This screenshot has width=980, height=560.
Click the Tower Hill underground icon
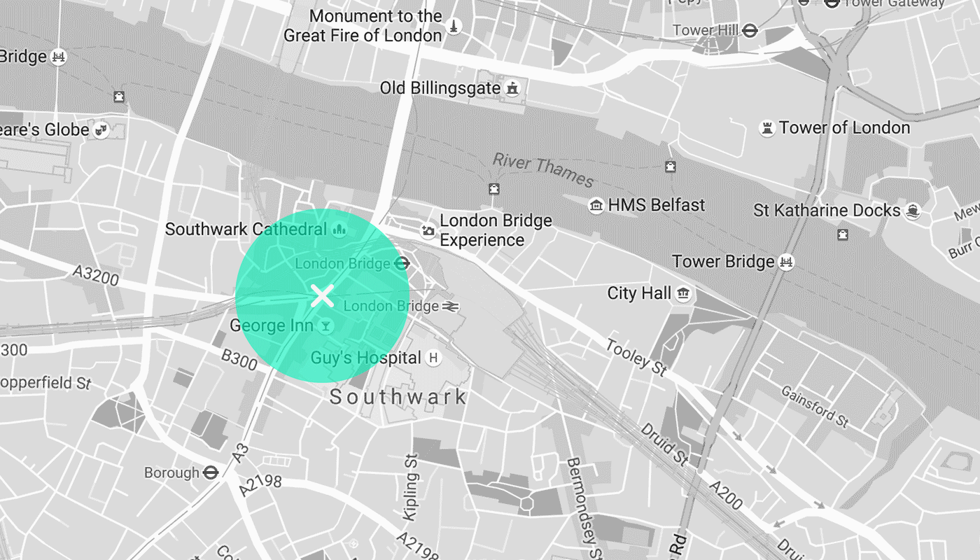[x=750, y=30]
